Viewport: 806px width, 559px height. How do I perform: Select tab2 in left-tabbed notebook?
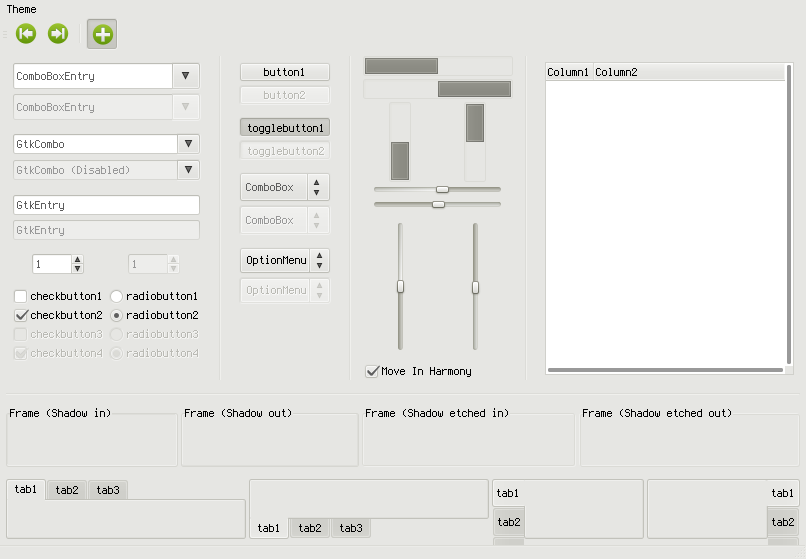click(x=509, y=522)
